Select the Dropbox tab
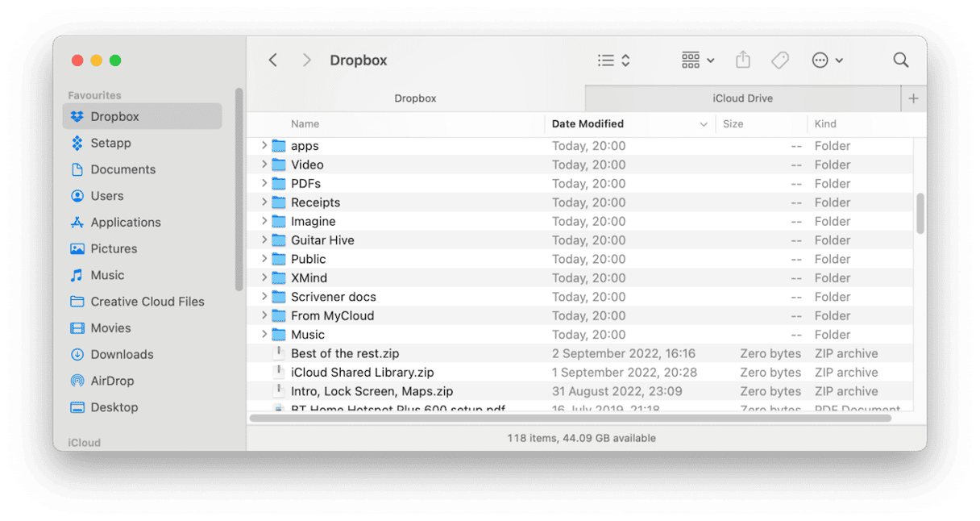 click(415, 98)
